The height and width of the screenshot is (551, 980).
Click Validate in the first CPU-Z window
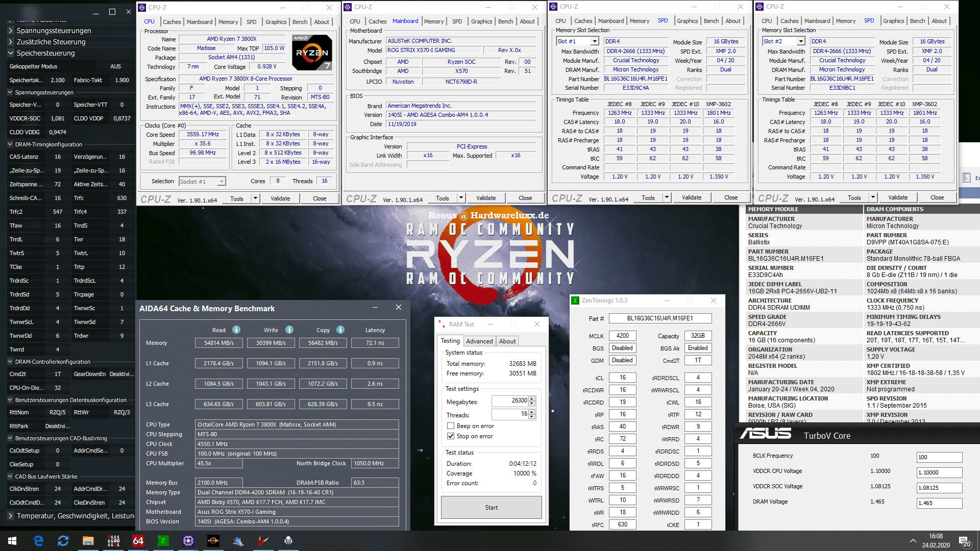280,198
